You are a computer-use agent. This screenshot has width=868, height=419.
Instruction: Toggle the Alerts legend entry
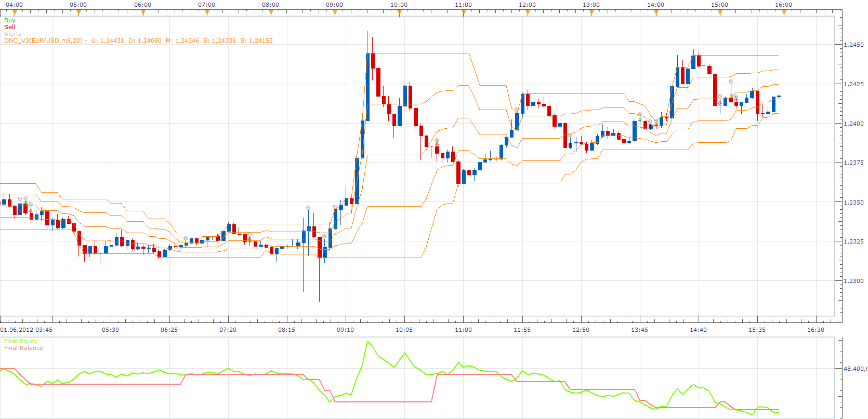coord(13,34)
